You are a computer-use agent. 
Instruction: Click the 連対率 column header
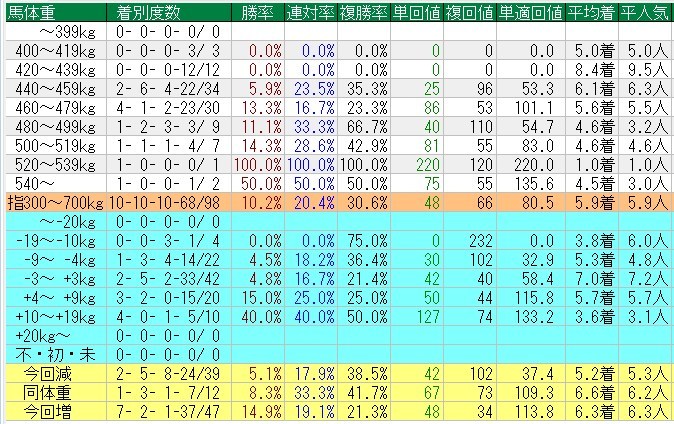[x=309, y=11]
